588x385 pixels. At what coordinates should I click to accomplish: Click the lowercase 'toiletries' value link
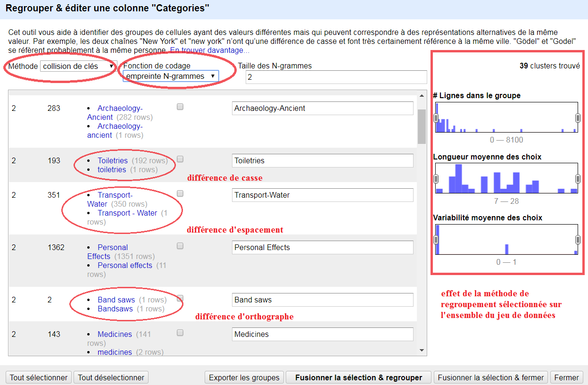(x=112, y=170)
